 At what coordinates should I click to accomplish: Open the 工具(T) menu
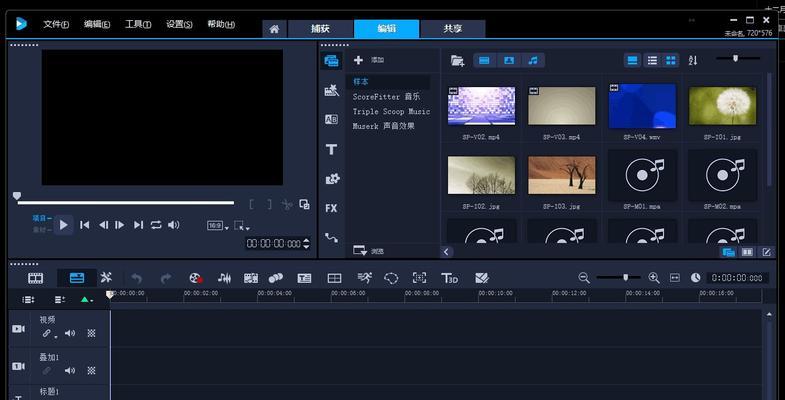(x=138, y=24)
